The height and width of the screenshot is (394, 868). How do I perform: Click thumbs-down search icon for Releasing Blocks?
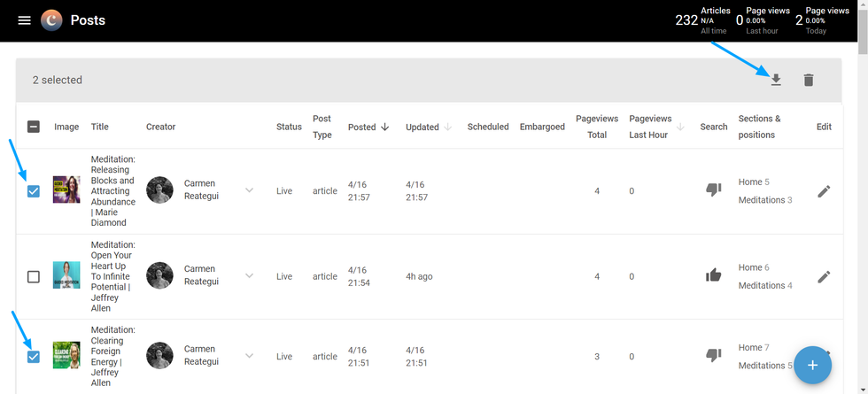(x=713, y=190)
